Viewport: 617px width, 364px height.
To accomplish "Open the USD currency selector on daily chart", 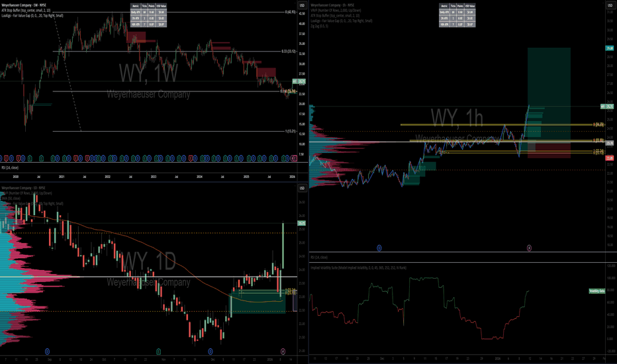I will pos(302,188).
